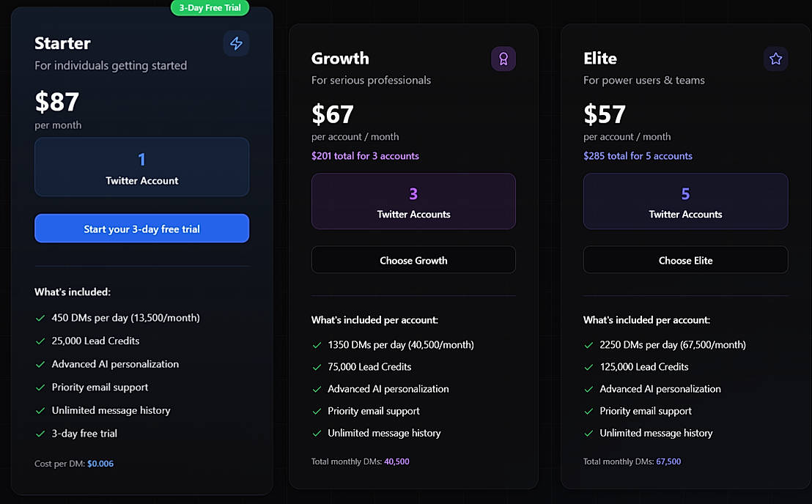Click the green 3-Day Free Trial badge
This screenshot has height=504, width=812.
[x=210, y=7]
